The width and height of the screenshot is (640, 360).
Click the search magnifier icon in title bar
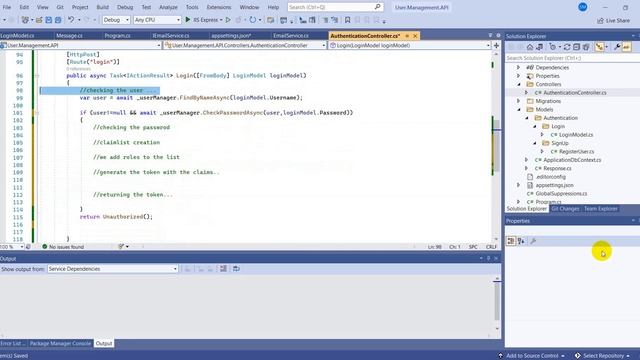(378, 7)
